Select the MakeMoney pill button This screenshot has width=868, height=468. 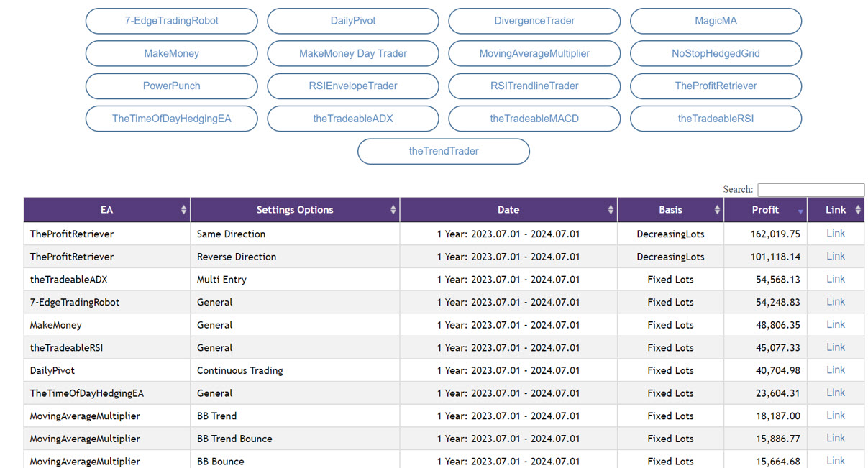click(171, 53)
